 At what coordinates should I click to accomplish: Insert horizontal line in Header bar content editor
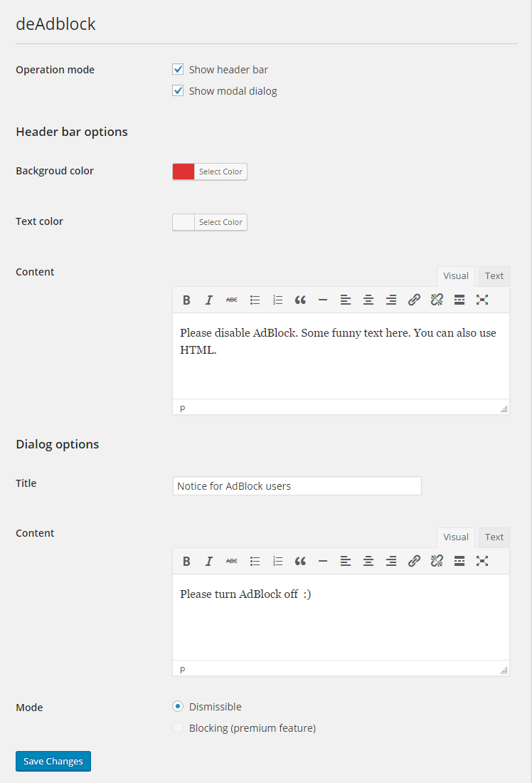point(323,300)
